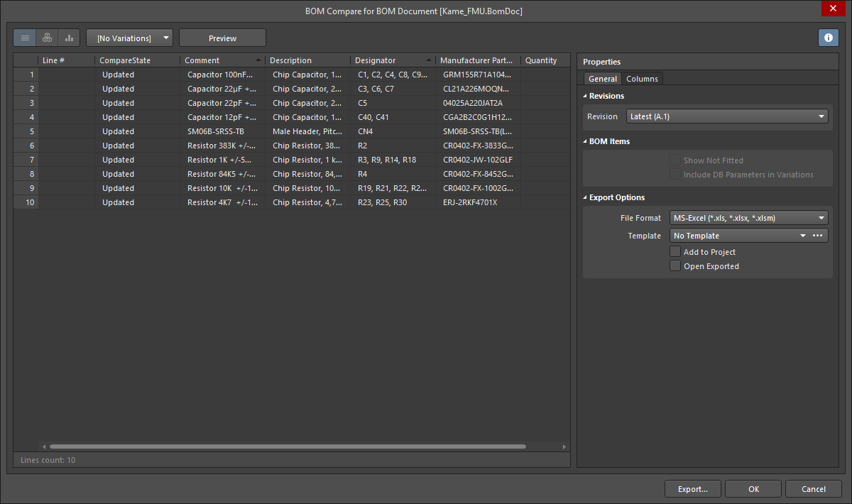The width and height of the screenshot is (852, 504).
Task: Check the Open Exported option
Action: click(674, 265)
